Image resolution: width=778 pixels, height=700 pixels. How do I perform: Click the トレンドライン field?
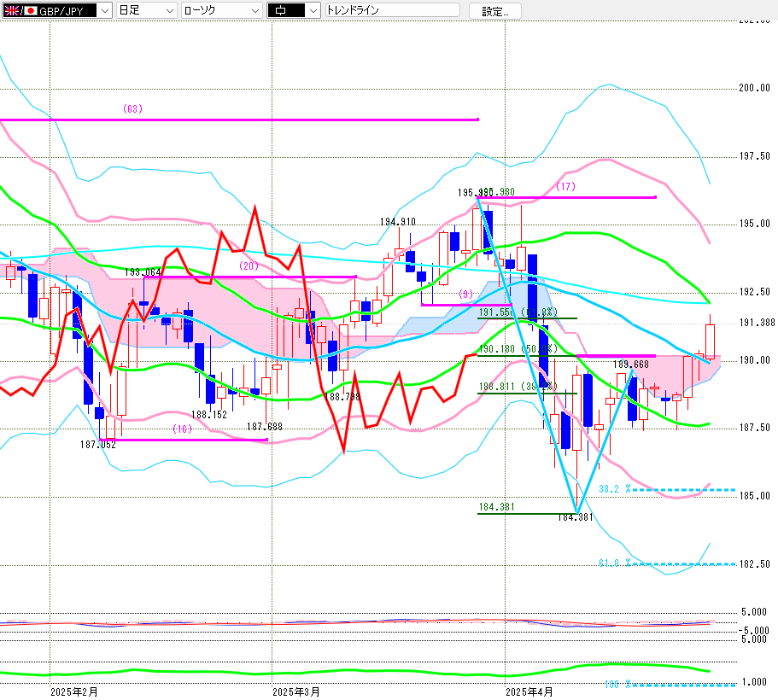click(393, 10)
